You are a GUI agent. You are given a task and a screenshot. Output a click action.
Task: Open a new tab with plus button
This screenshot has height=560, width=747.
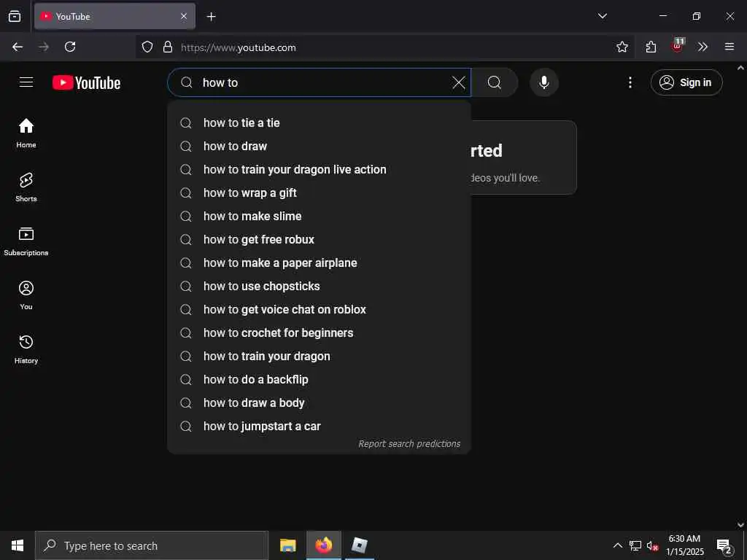point(211,17)
